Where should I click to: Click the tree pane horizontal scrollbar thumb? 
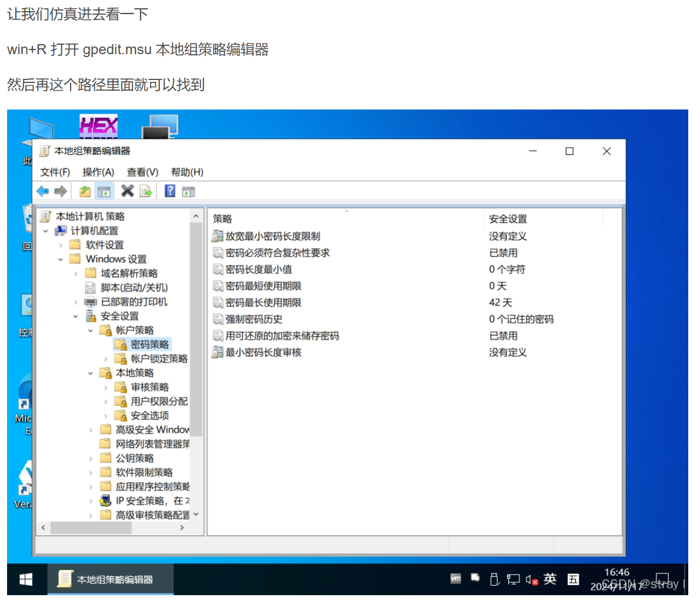(x=91, y=528)
